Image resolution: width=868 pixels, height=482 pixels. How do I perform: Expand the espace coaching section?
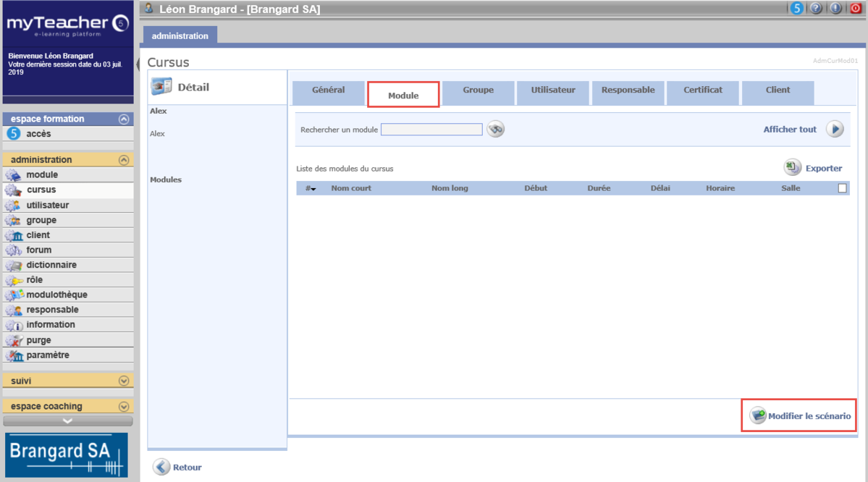click(124, 407)
